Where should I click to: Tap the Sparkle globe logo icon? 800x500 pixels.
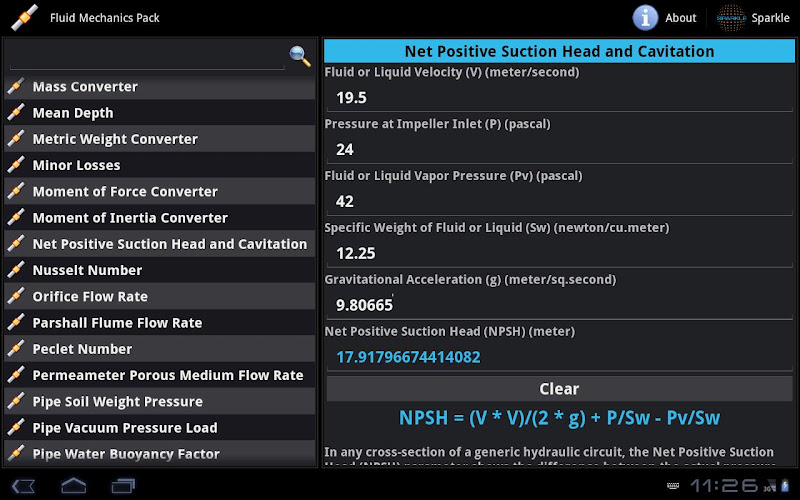click(x=732, y=17)
